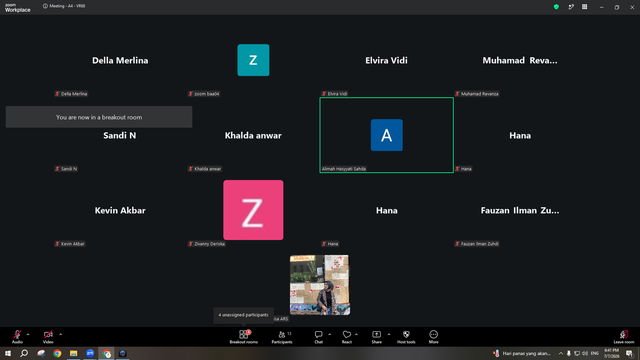Image resolution: width=640 pixels, height=360 pixels.
Task: Open the weather widget 'Hari panas yang akan'
Action: tap(523, 353)
